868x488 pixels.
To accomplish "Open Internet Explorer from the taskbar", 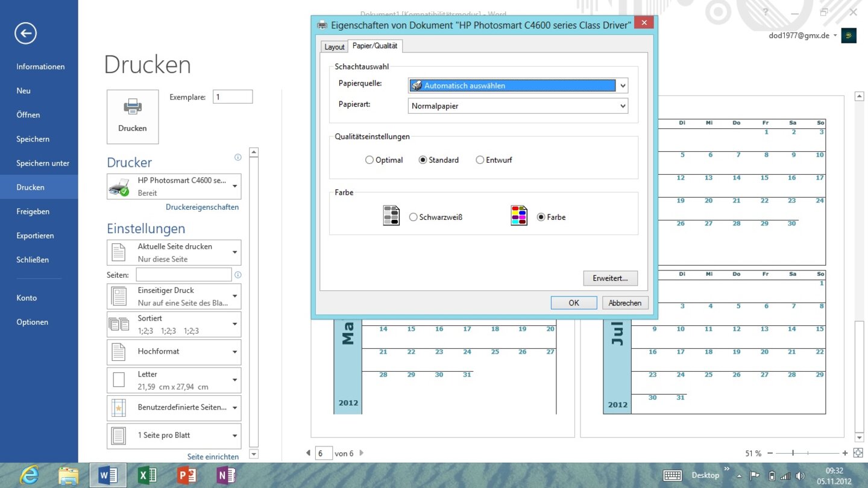I will tap(29, 475).
